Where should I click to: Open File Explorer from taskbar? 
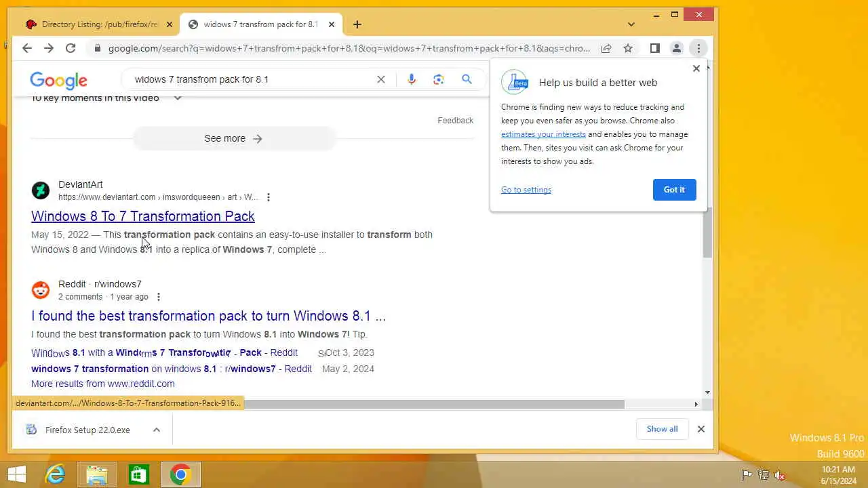(x=97, y=474)
